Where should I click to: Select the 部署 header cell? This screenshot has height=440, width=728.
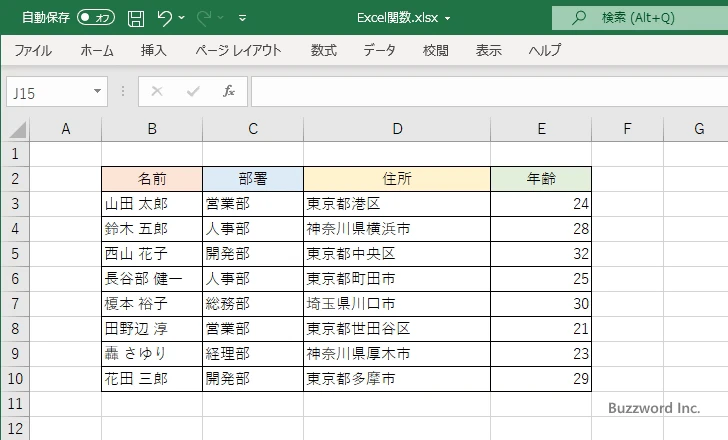click(x=253, y=179)
